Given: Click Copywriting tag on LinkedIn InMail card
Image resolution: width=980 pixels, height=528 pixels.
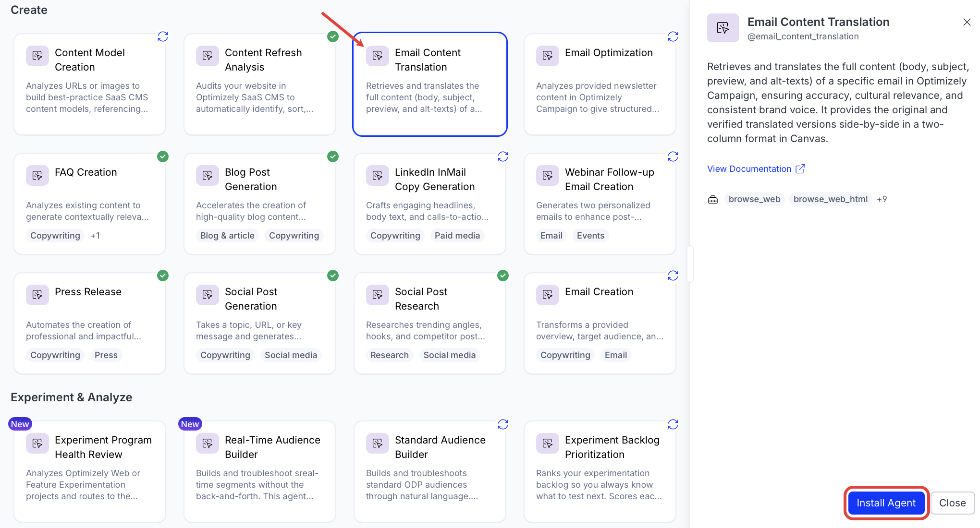Looking at the screenshot, I should (395, 236).
